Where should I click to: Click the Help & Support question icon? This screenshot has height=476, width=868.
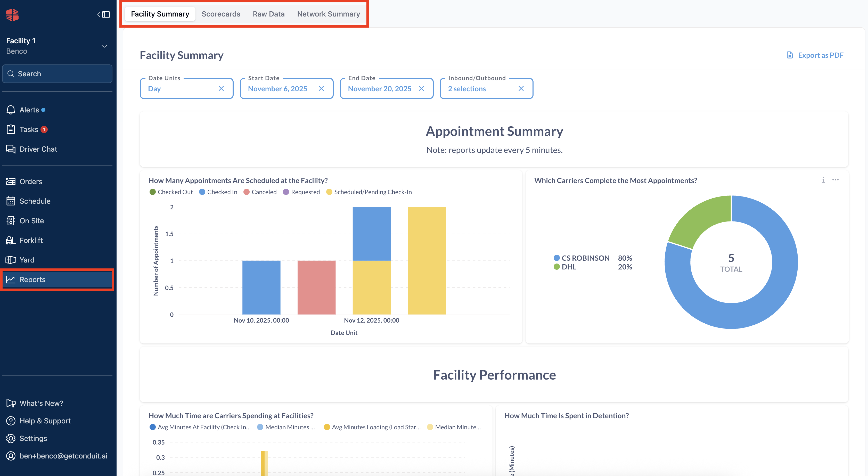[x=11, y=421]
